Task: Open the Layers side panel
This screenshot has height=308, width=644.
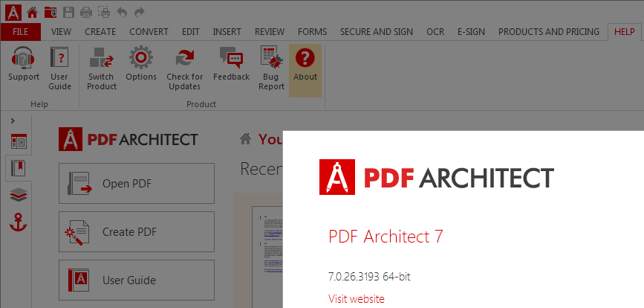Action: point(19,196)
